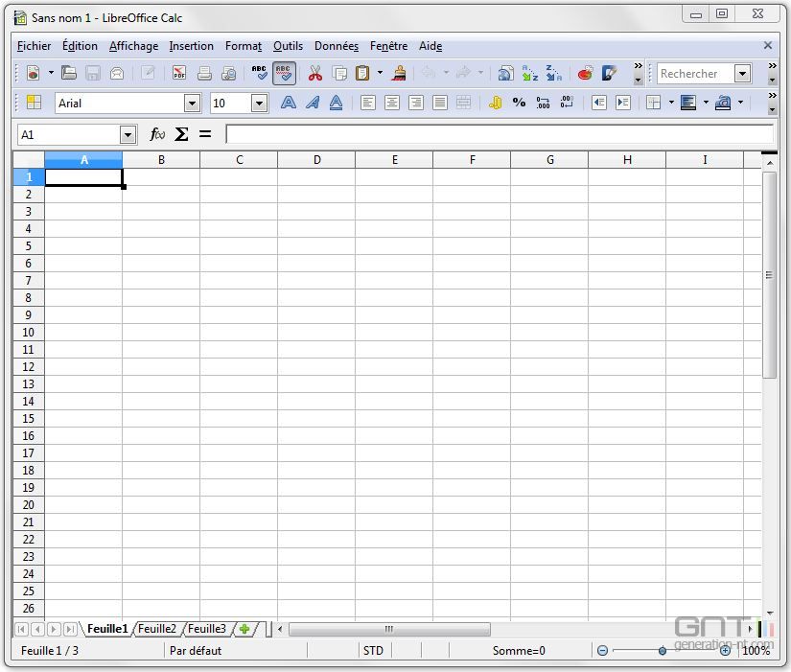This screenshot has height=672, width=791.
Task: Insert a chart icon
Action: [585, 73]
